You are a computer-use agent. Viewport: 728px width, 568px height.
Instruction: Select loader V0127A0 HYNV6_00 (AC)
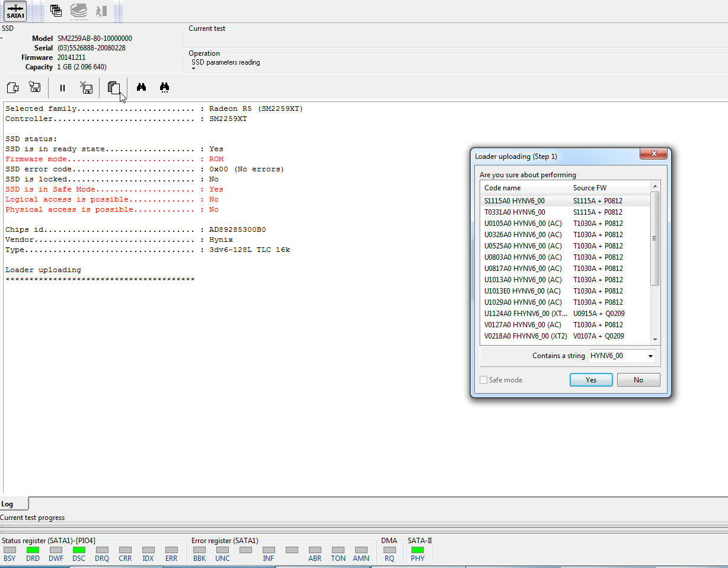(x=566, y=325)
